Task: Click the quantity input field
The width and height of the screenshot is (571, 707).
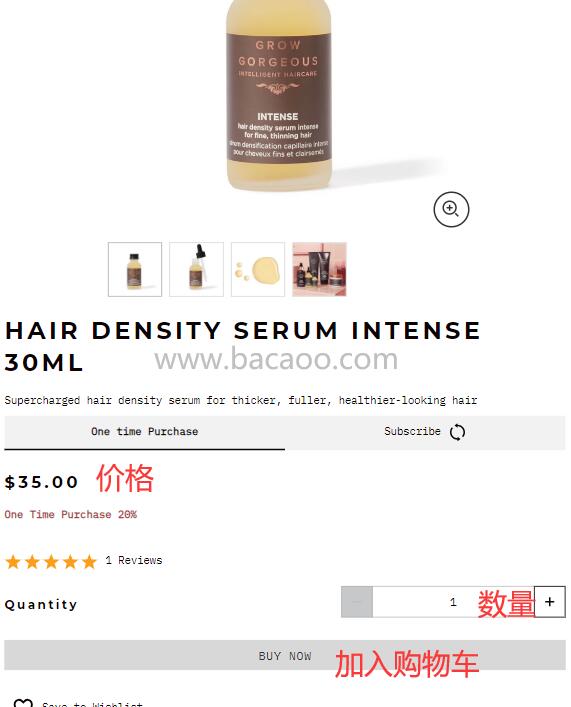Action: pos(453,601)
